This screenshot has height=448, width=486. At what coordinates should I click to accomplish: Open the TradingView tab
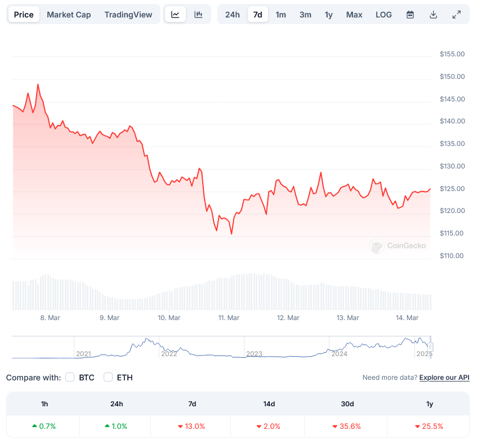coord(128,15)
